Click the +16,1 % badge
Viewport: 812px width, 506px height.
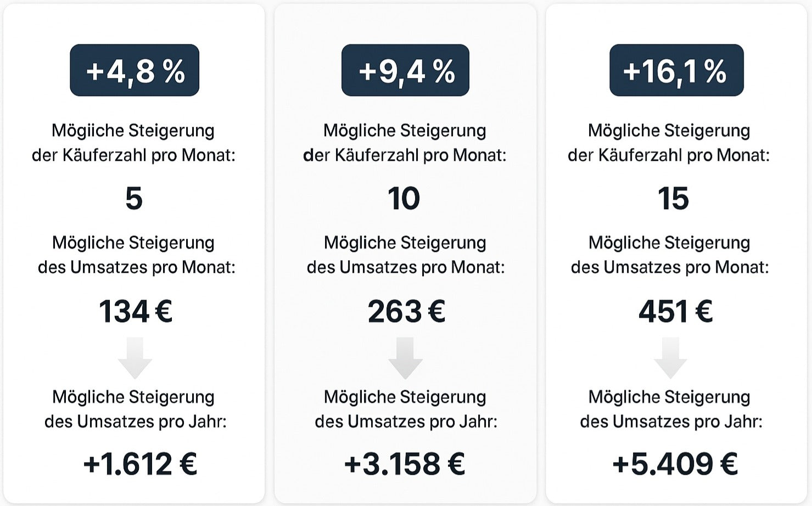676,70
